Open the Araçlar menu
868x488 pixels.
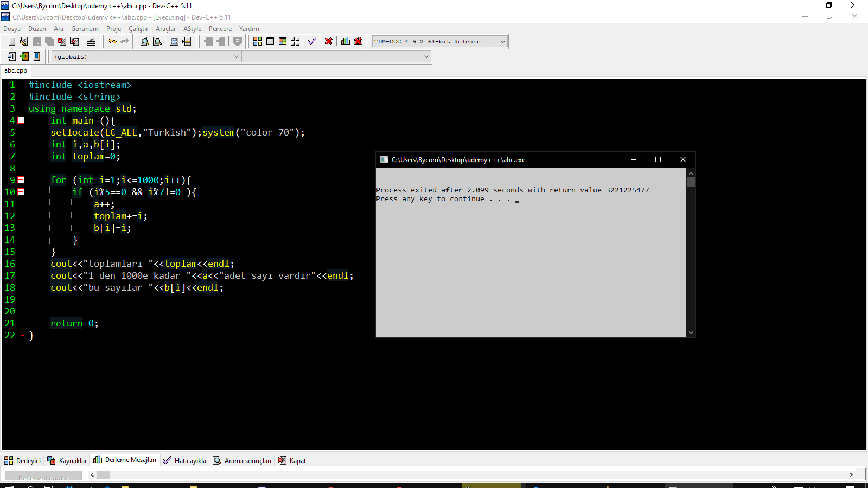coord(165,29)
